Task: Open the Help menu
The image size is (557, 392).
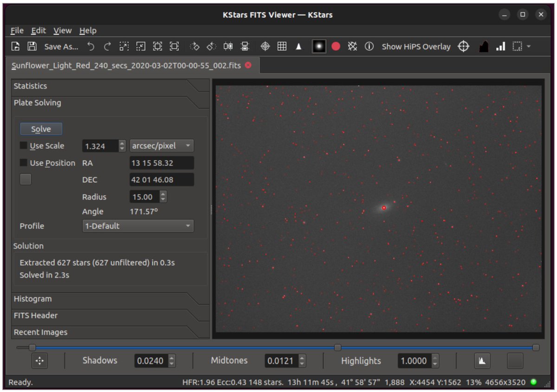Action: pos(88,31)
